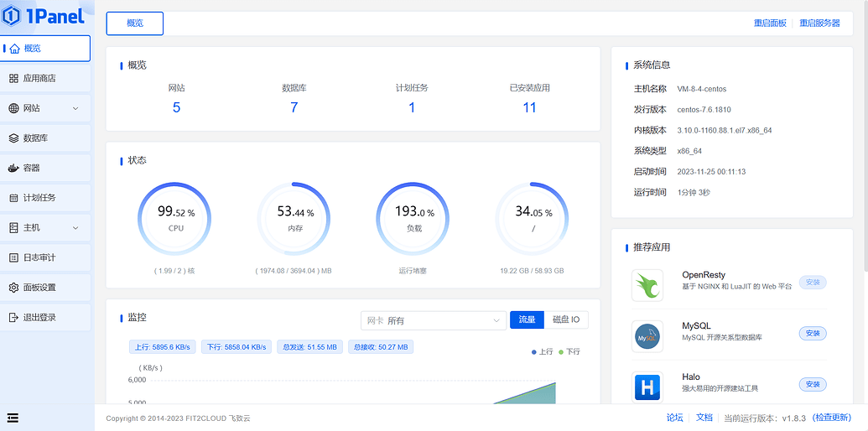Click the server icon beside 主机
The image size is (868, 431).
tap(14, 228)
